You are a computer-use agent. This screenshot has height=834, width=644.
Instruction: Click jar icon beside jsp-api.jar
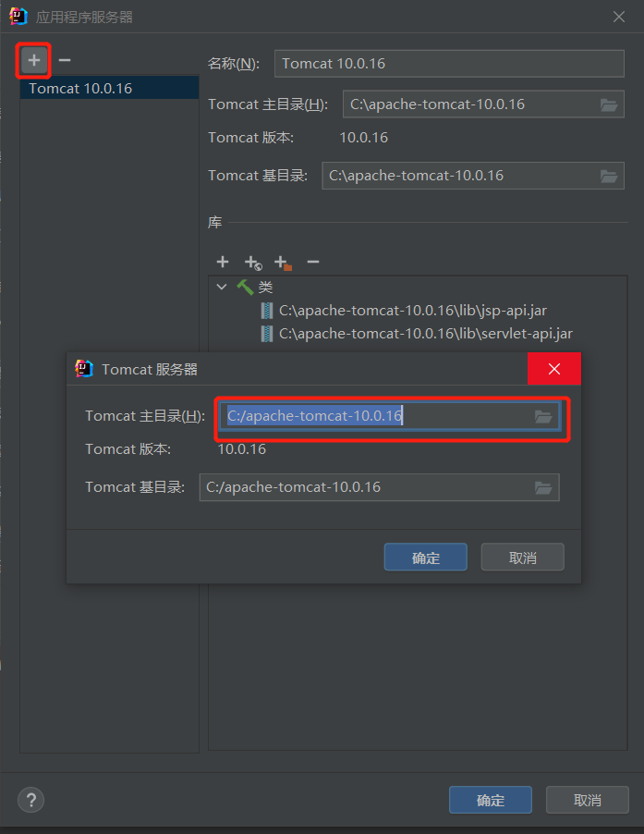coord(267,311)
